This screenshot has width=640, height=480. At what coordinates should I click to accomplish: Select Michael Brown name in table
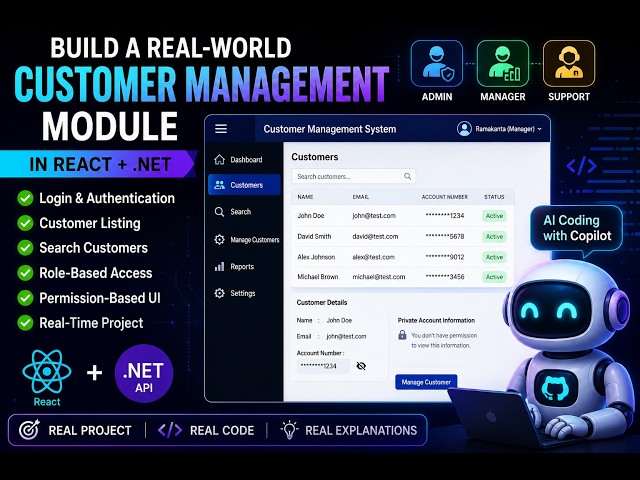pos(318,277)
